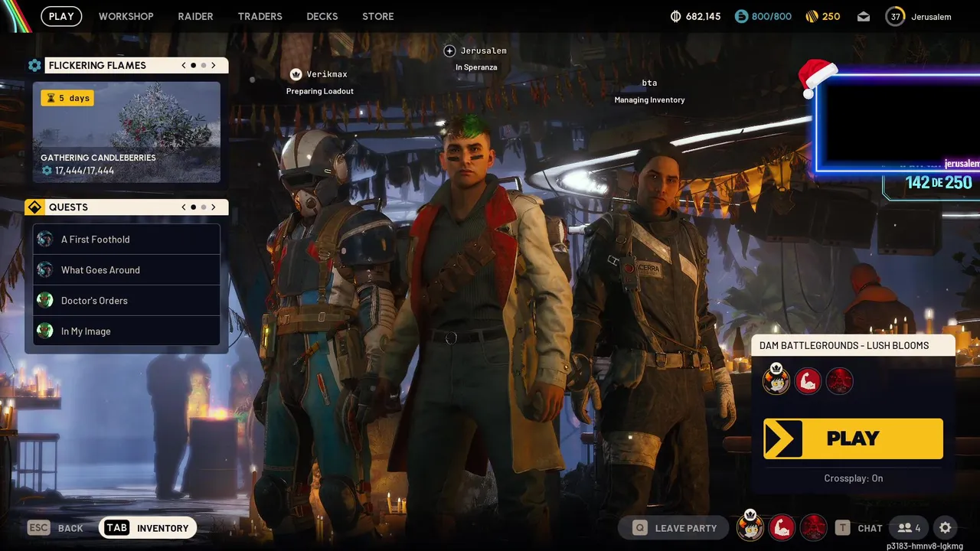
Task: Open the RAIDER tab
Action: pyautogui.click(x=195, y=16)
